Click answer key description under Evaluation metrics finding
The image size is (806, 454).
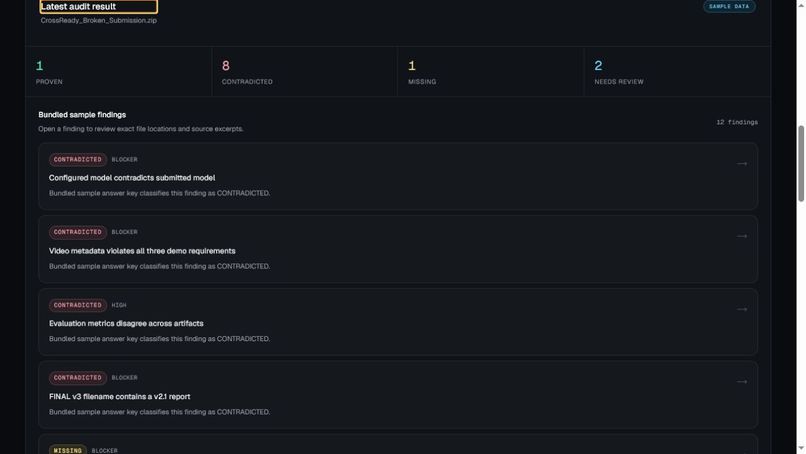click(x=159, y=339)
